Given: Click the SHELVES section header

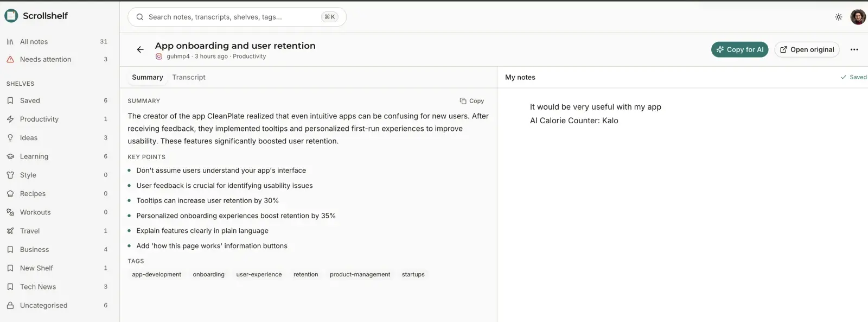Looking at the screenshot, I should tap(20, 84).
